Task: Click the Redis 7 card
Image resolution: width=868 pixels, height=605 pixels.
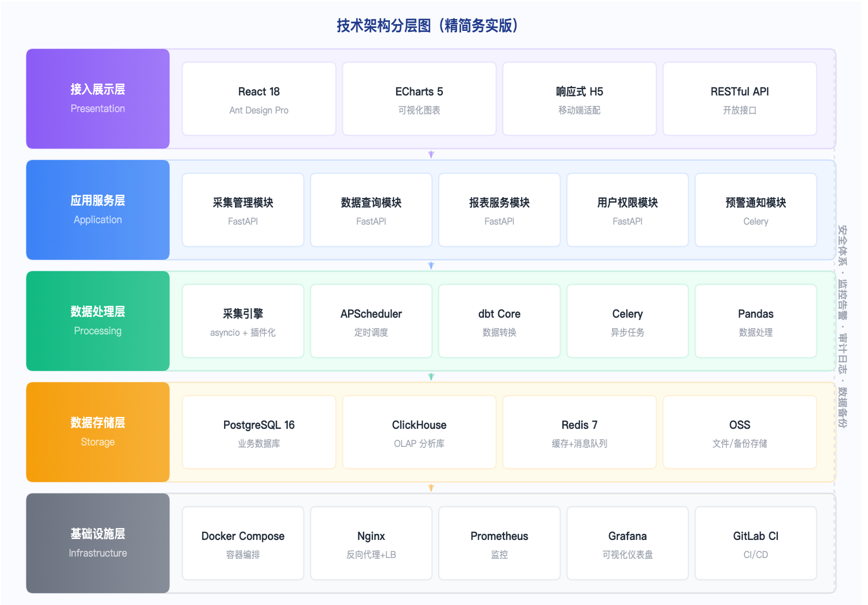Action: 579,432
